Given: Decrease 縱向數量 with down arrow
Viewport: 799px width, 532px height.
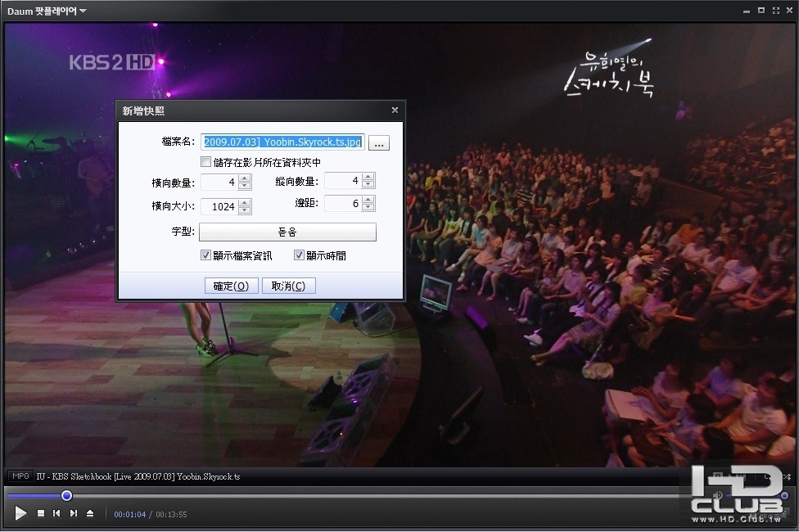Looking at the screenshot, I should point(368,184).
